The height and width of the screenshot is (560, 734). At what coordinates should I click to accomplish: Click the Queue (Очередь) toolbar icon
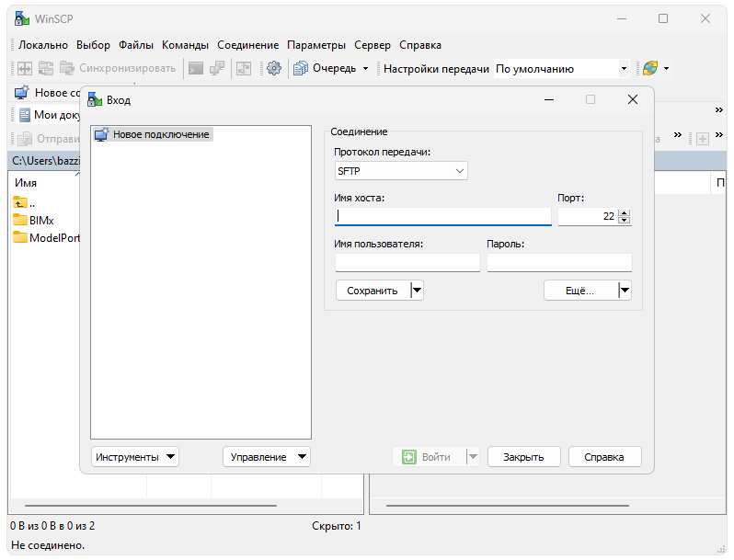(x=301, y=68)
